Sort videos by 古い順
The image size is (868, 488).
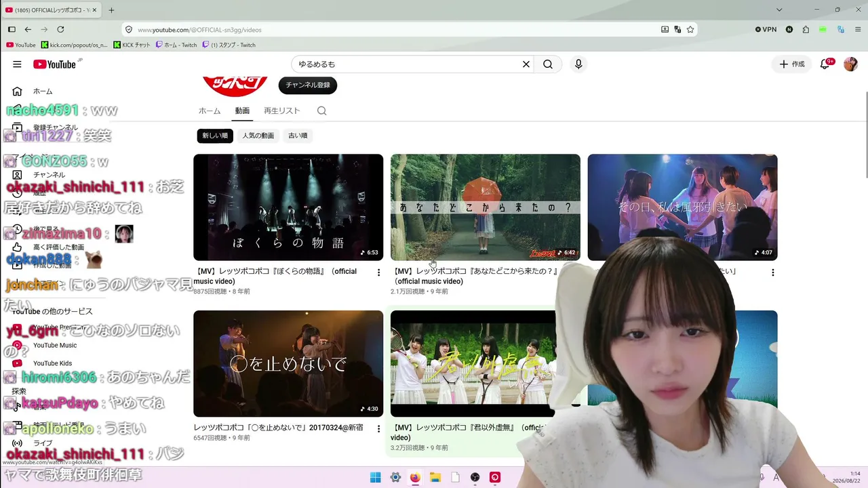pyautogui.click(x=298, y=136)
